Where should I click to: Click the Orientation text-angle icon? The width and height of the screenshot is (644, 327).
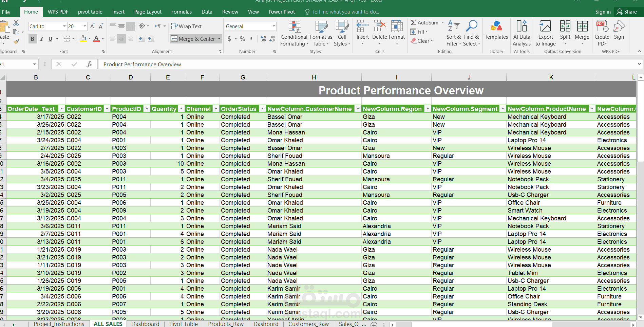point(142,26)
